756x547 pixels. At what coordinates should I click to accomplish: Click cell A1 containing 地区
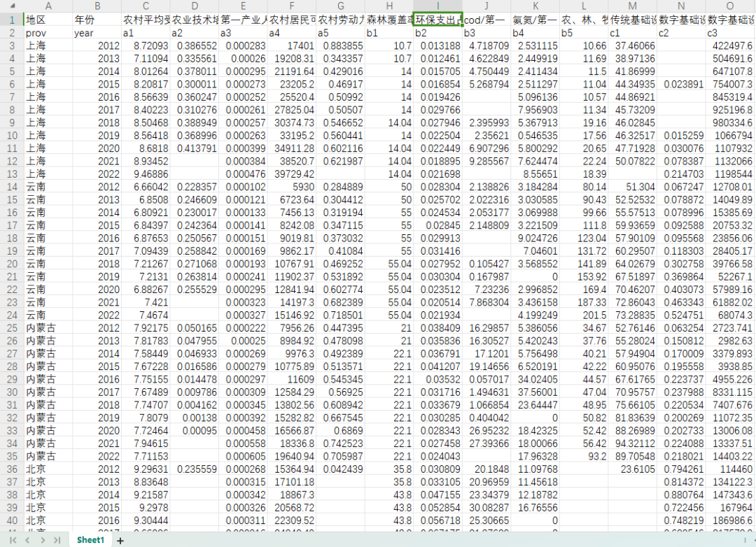[48, 20]
